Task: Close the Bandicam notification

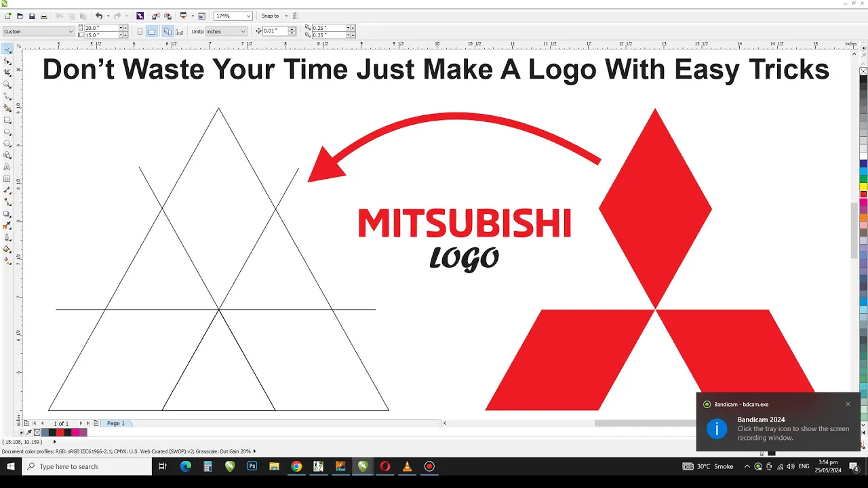Action: 848,404
